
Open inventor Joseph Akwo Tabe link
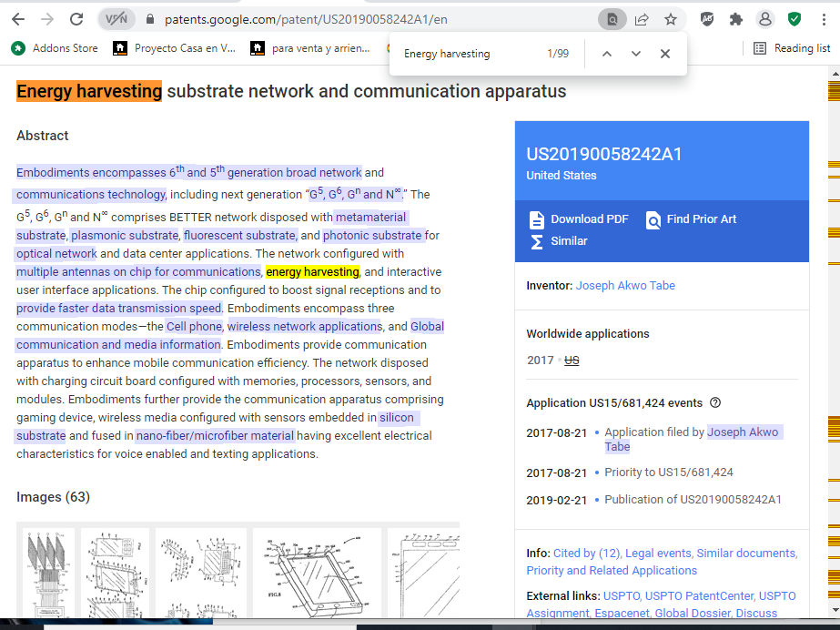point(625,286)
